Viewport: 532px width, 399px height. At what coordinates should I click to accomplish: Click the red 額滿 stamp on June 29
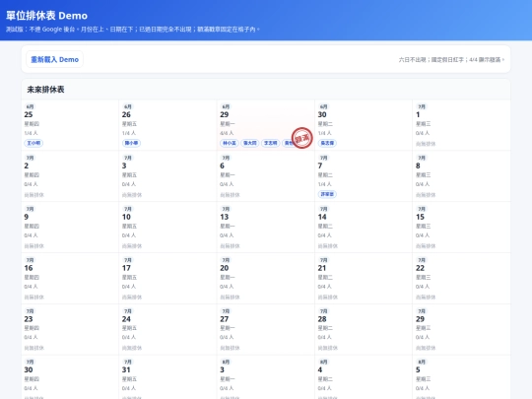(x=302, y=138)
